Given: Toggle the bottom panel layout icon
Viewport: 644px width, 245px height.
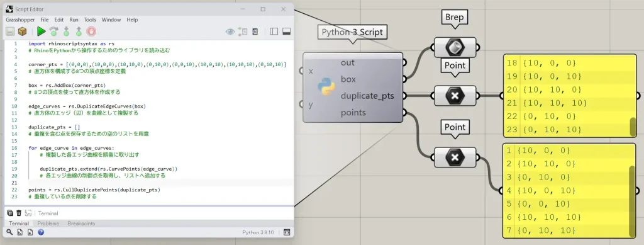Looking at the screenshot, I should coord(286,31).
